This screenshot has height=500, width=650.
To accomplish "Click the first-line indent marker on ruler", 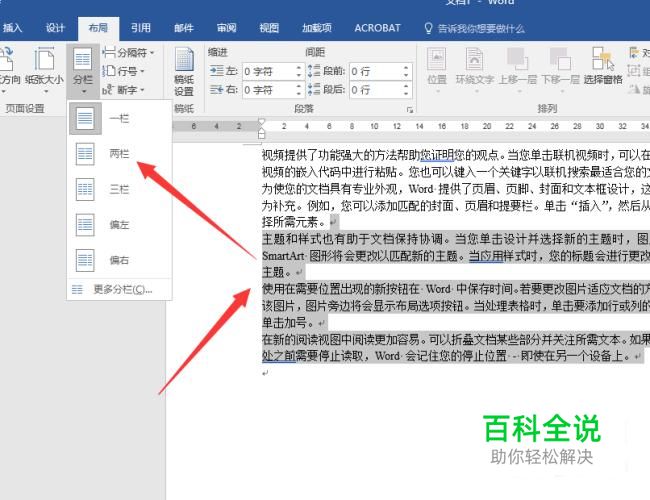I will [262, 122].
